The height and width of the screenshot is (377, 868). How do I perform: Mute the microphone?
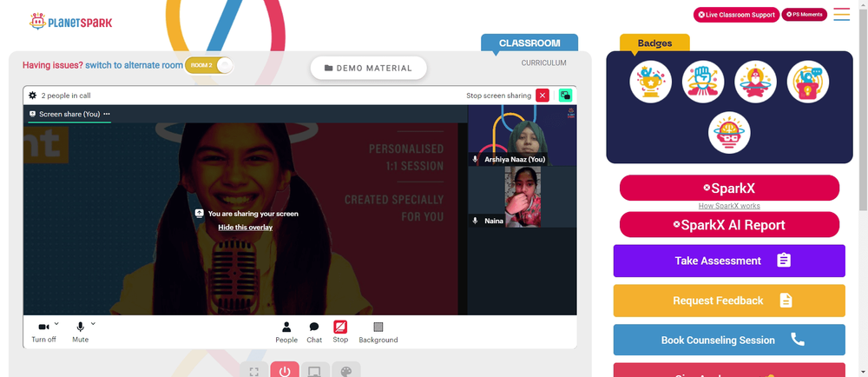coord(80,332)
